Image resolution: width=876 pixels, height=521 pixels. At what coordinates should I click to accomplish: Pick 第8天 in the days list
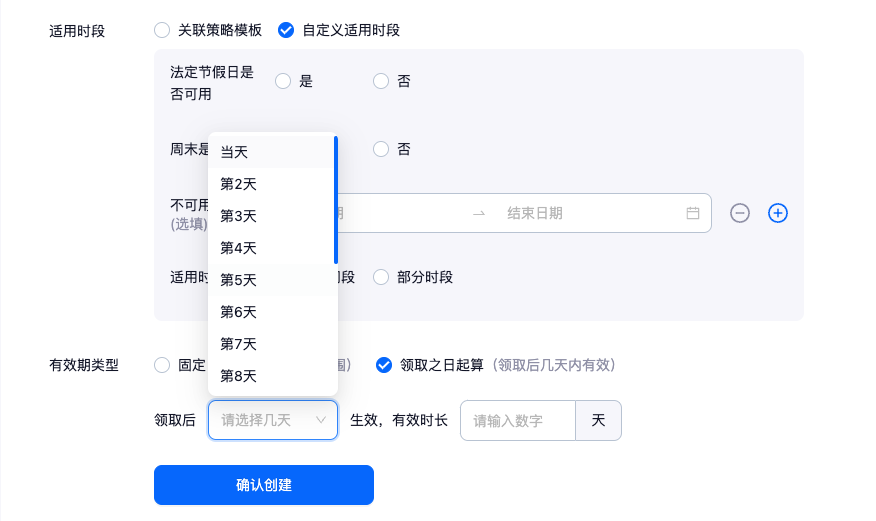click(239, 376)
